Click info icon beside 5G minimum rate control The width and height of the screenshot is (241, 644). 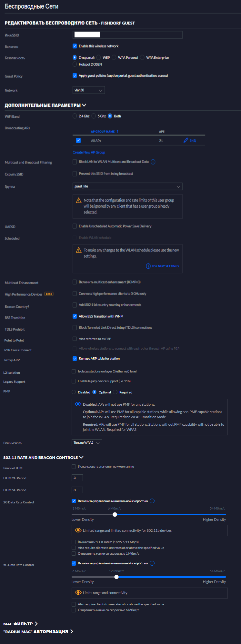click(x=152, y=563)
